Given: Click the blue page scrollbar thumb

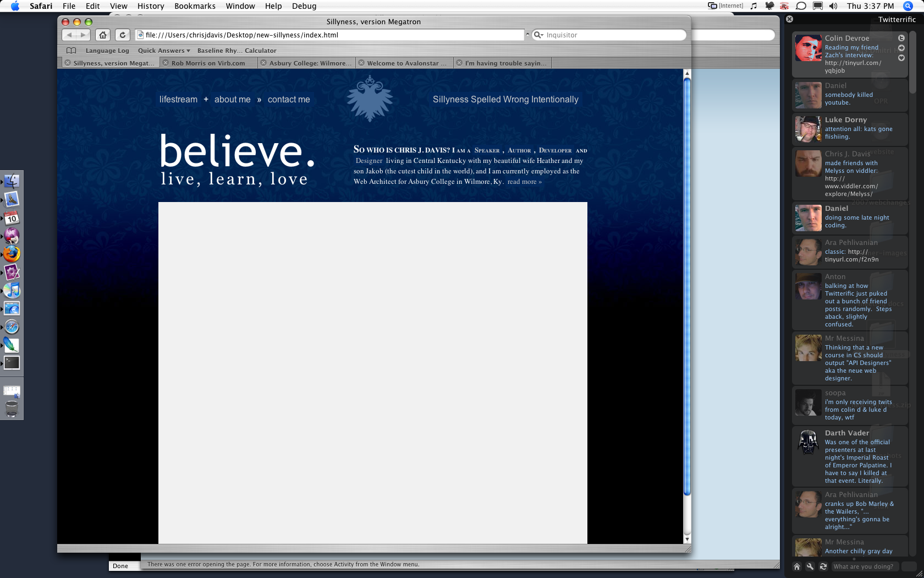Looking at the screenshot, I should coord(687,286).
